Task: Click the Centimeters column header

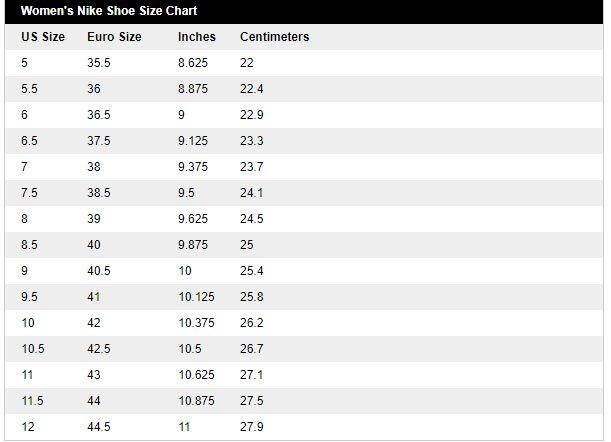Action: tap(274, 37)
